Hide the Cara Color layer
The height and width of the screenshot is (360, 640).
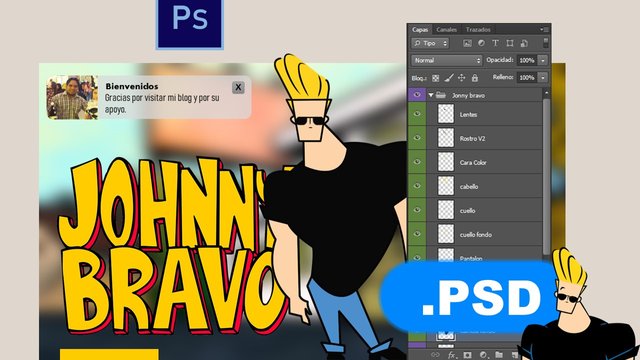pos(417,162)
